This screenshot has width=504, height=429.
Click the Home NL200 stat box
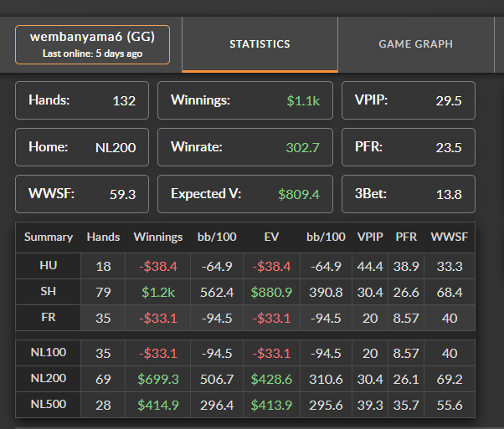(x=82, y=147)
